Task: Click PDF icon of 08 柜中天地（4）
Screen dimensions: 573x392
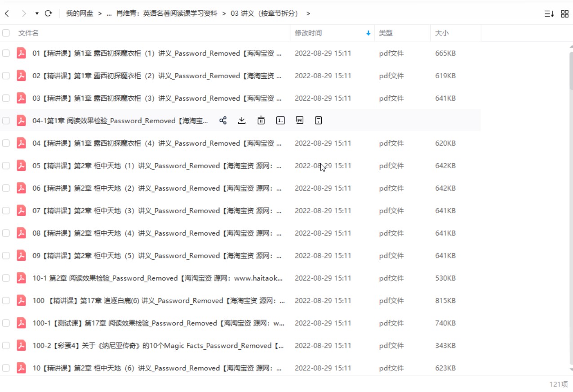Action: (x=21, y=233)
